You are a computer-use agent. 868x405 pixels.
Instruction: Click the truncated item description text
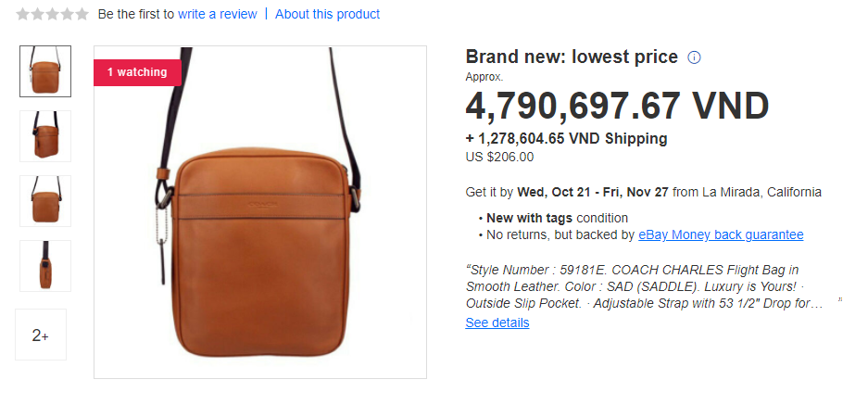coord(645,287)
